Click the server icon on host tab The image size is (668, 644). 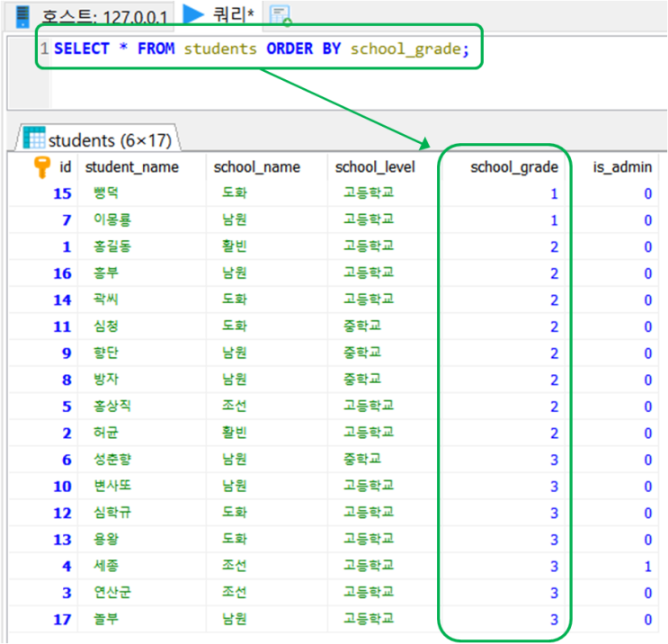click(x=22, y=16)
